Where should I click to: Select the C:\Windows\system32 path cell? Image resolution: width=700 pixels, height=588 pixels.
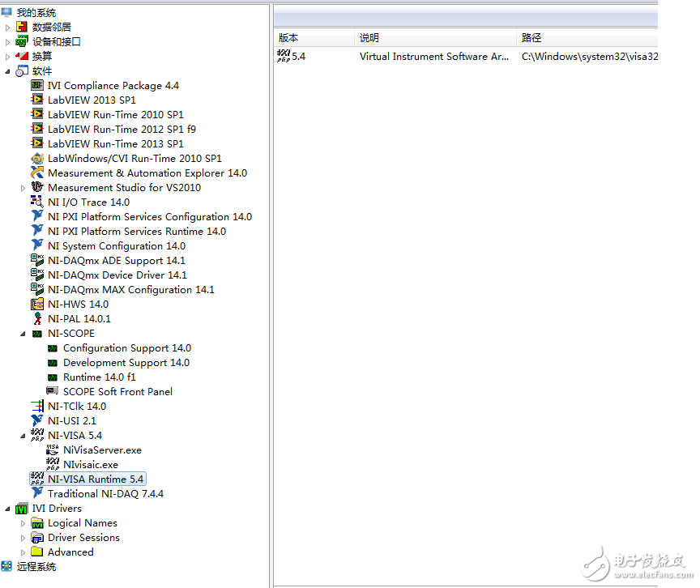tap(589, 57)
